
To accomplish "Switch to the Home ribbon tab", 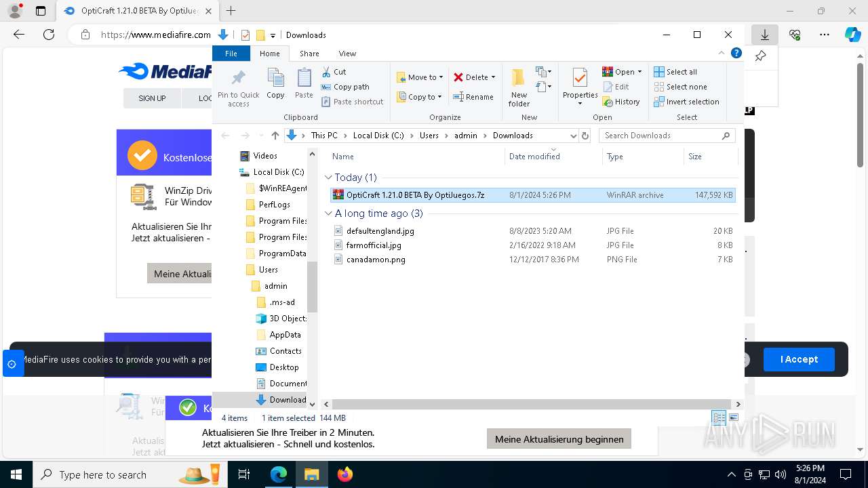I will 269,54.
